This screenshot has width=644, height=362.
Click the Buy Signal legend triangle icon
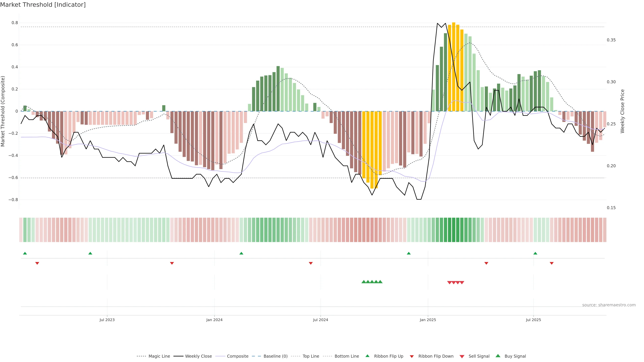click(x=498, y=356)
